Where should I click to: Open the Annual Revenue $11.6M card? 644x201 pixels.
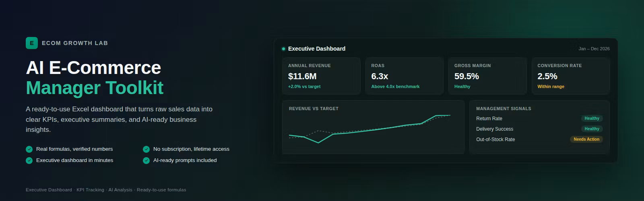coord(321,76)
